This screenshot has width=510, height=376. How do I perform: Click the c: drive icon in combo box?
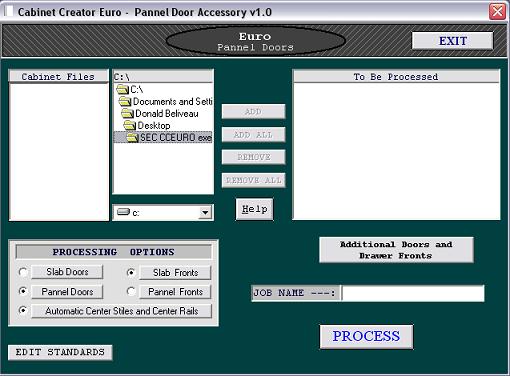123,212
